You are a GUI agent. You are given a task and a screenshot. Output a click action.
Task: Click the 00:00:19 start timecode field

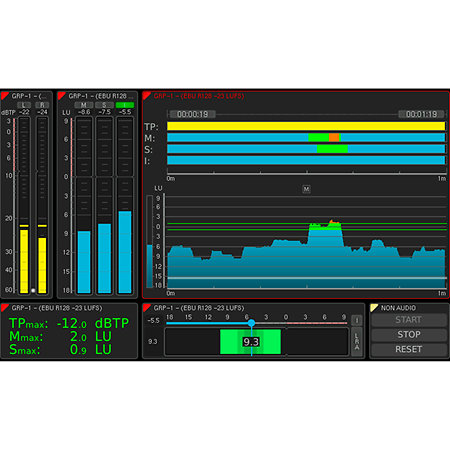tap(192, 114)
